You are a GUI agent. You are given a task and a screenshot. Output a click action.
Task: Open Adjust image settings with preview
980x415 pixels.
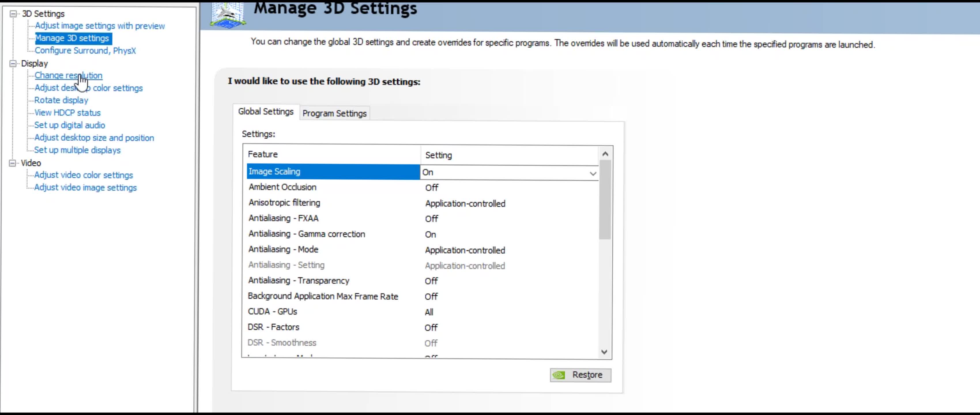pyautogui.click(x=100, y=26)
